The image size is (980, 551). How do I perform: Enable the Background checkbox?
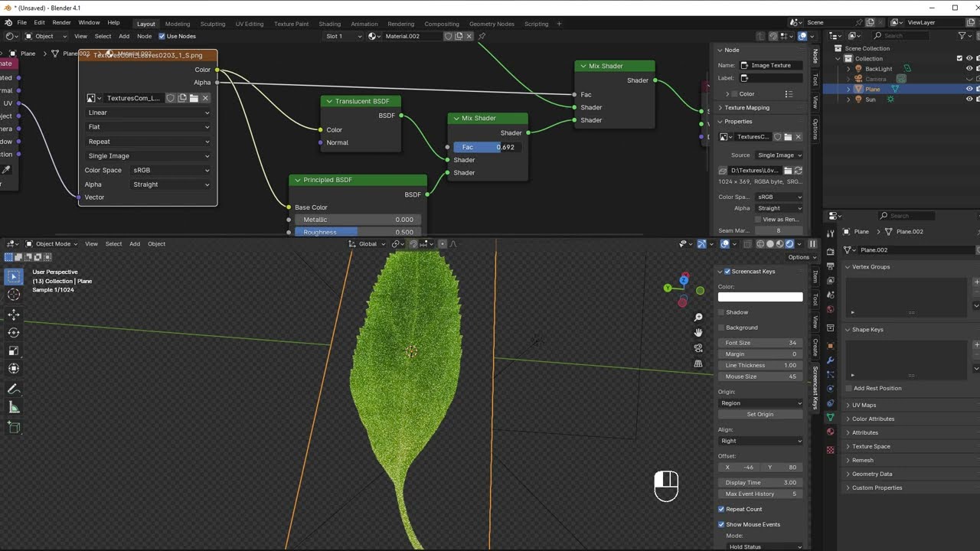(x=721, y=328)
